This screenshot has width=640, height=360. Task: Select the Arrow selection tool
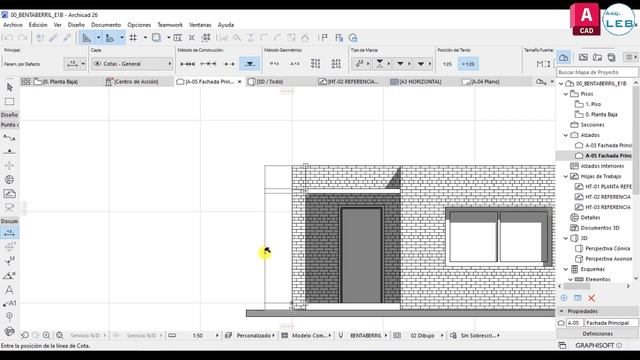[x=10, y=87]
